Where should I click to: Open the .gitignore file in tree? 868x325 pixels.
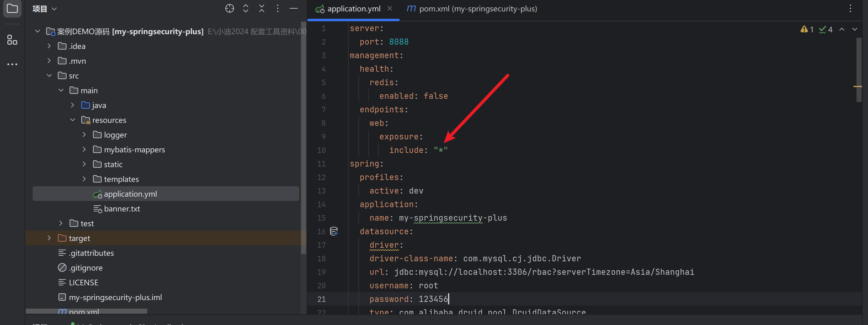coord(86,268)
